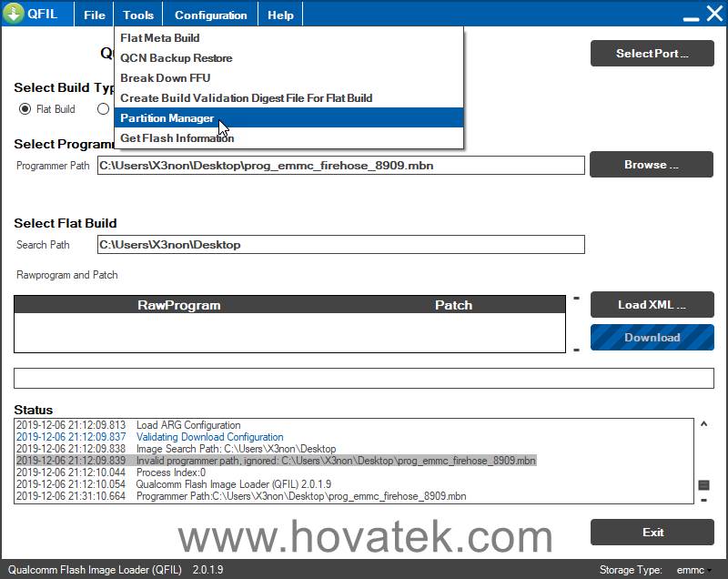
Task: Click the blue Download button
Action: 652,338
